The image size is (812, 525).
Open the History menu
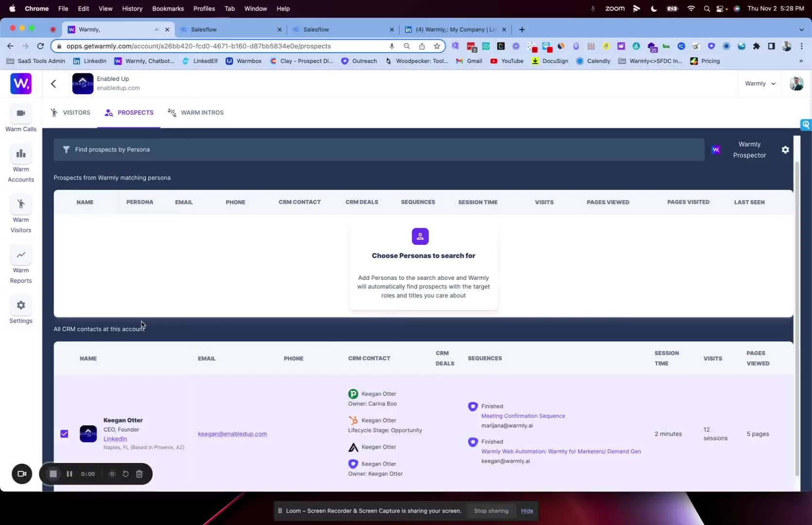(x=132, y=8)
